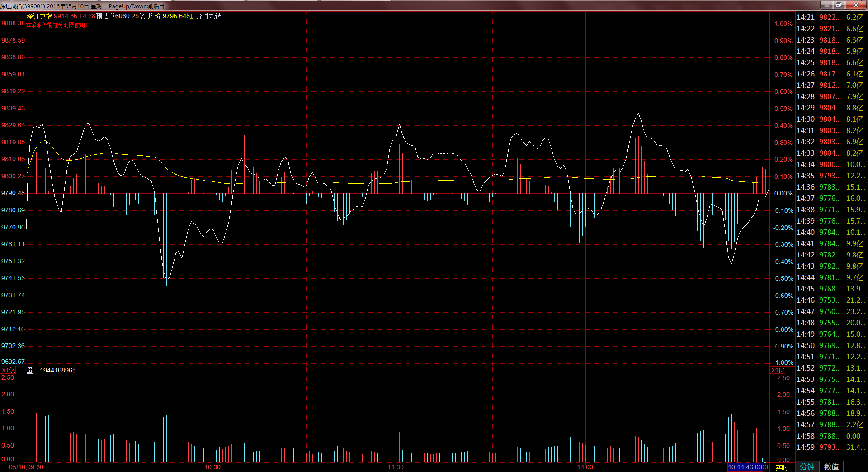The height and width of the screenshot is (472, 868).
Task: Click the 量 volume indicator label
Action: click(x=30, y=371)
